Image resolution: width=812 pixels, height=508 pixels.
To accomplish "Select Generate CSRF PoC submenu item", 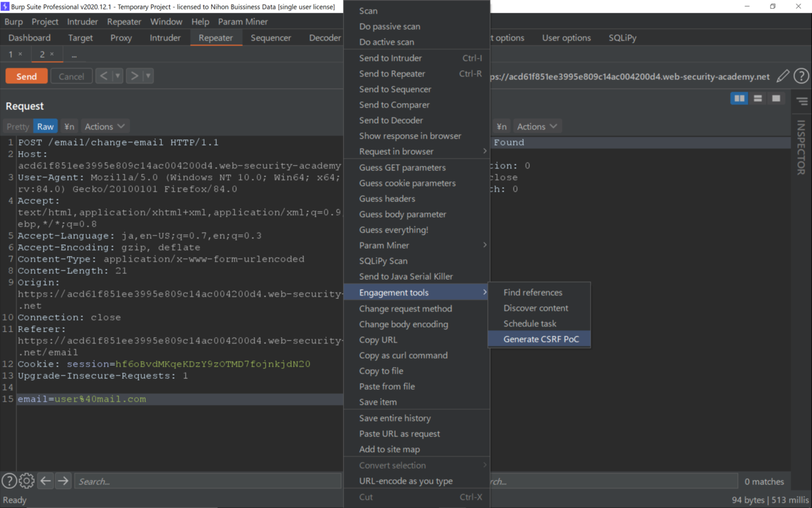I will tap(539, 339).
